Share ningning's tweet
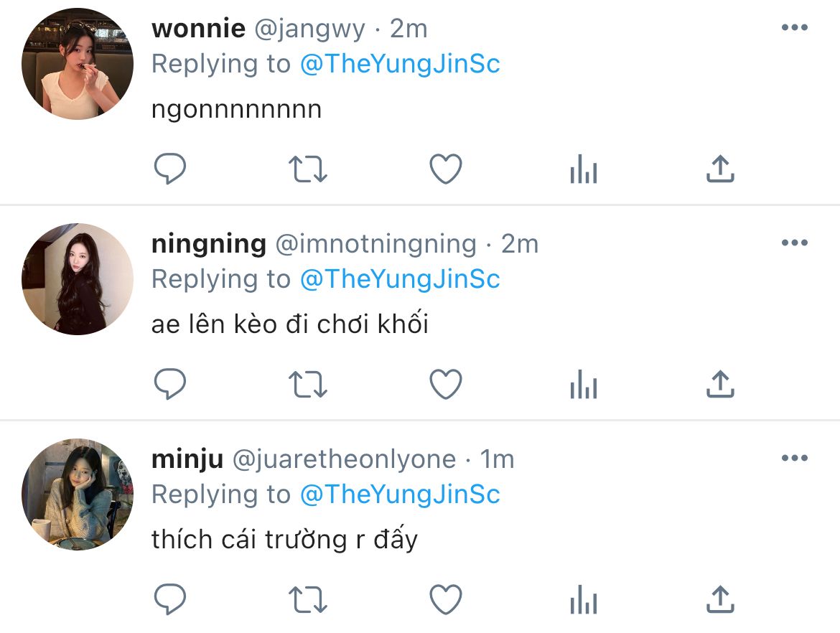 pyautogui.click(x=720, y=385)
